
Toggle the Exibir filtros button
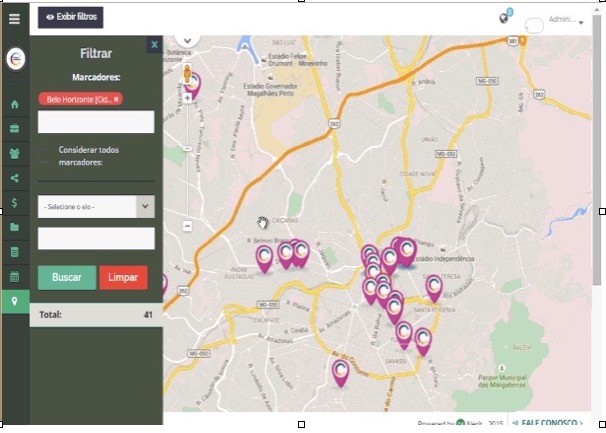[x=70, y=18]
